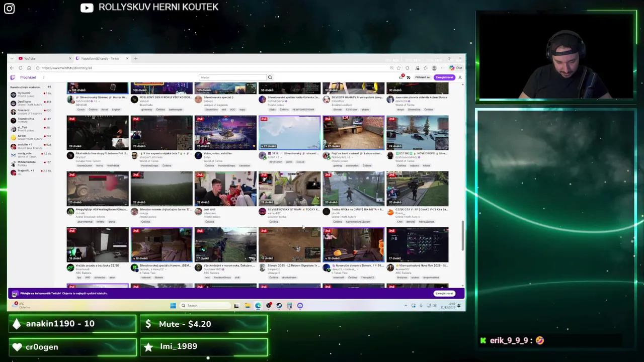Open the Windows Start menu

point(173,306)
